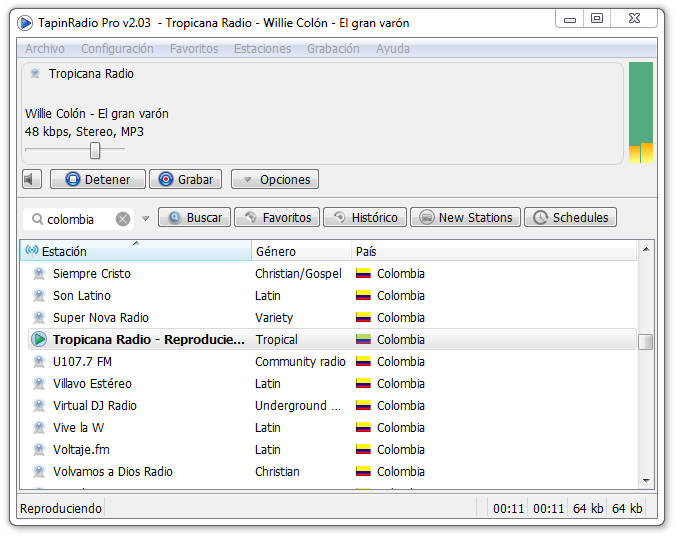Sort by the Género column header
The height and width of the screenshot is (540, 681).
click(x=301, y=251)
